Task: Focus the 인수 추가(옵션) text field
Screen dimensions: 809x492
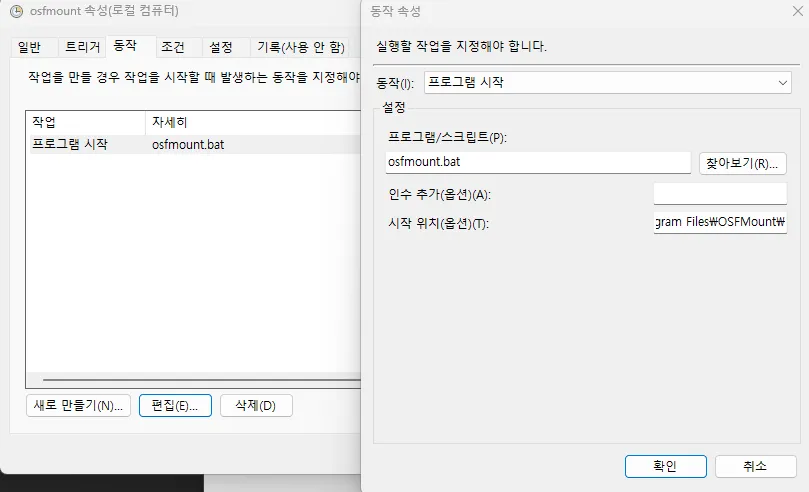Action: (719, 194)
